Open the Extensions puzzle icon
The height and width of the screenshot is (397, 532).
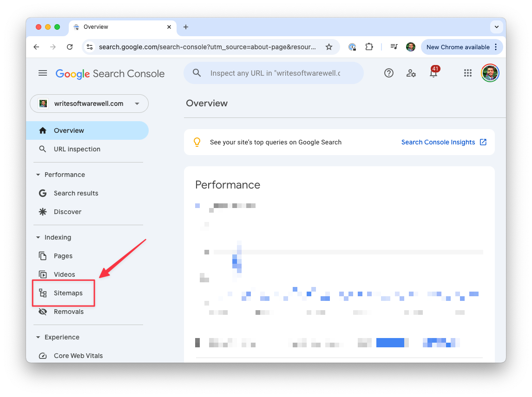[x=369, y=47]
